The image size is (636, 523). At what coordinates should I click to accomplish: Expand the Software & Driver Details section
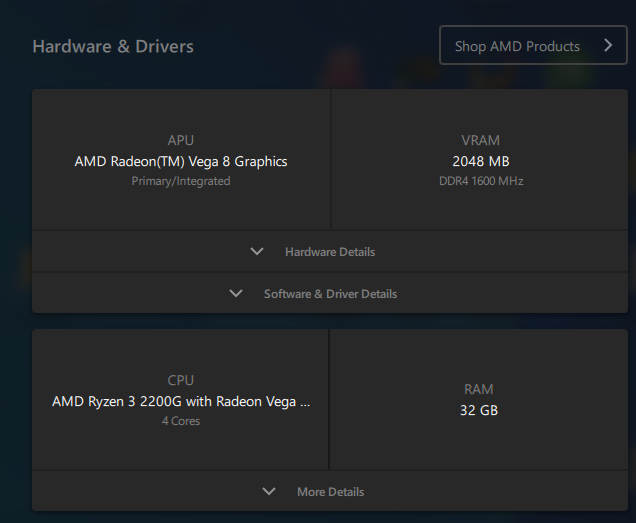329,294
